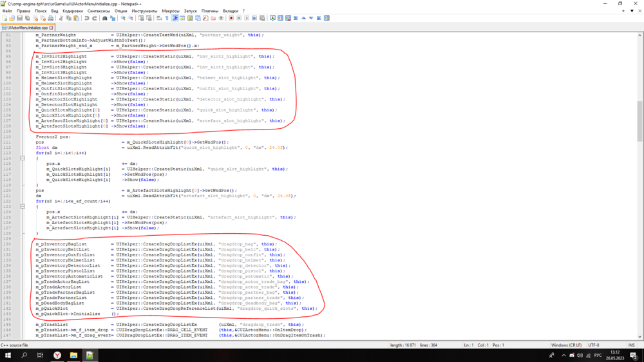Viewport: 644px width, 362px height.
Task: Click the UTF-8 encoding status bar field
Action: coord(593,345)
